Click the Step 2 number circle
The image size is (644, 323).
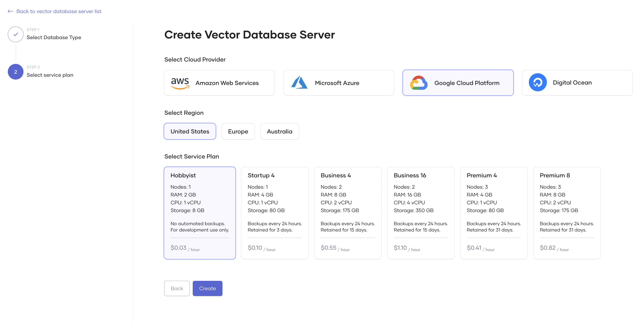click(15, 72)
